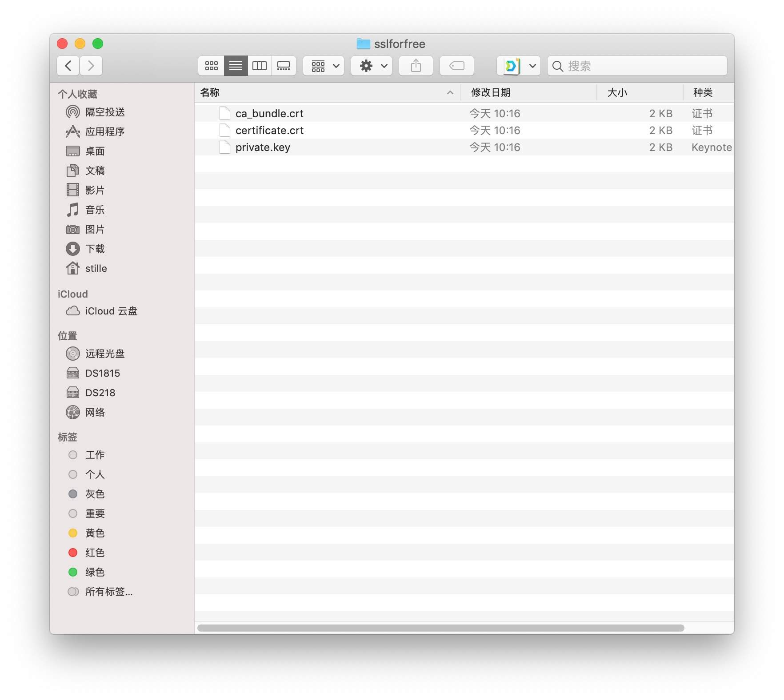Click the red 红色 tag swatch

coord(73,553)
